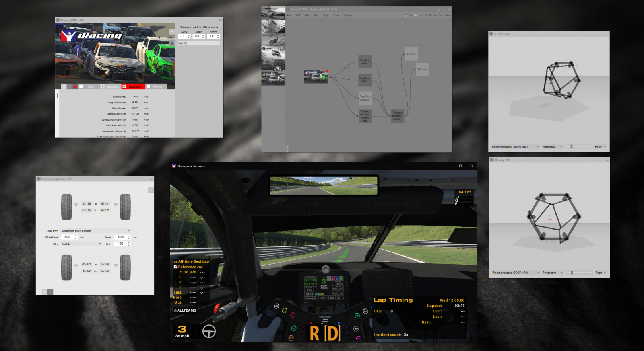Screen dimensions: 644x351
Task: Select Traction loss from wheels data node
Action: 365,116
